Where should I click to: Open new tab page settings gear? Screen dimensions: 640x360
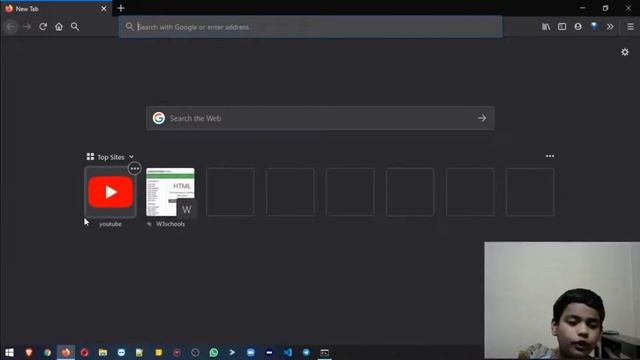[625, 52]
